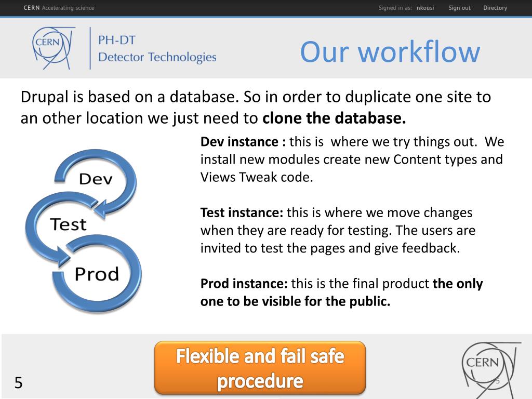Click the bold clone the database text
The width and height of the screenshot is (532, 399).
click(x=334, y=118)
